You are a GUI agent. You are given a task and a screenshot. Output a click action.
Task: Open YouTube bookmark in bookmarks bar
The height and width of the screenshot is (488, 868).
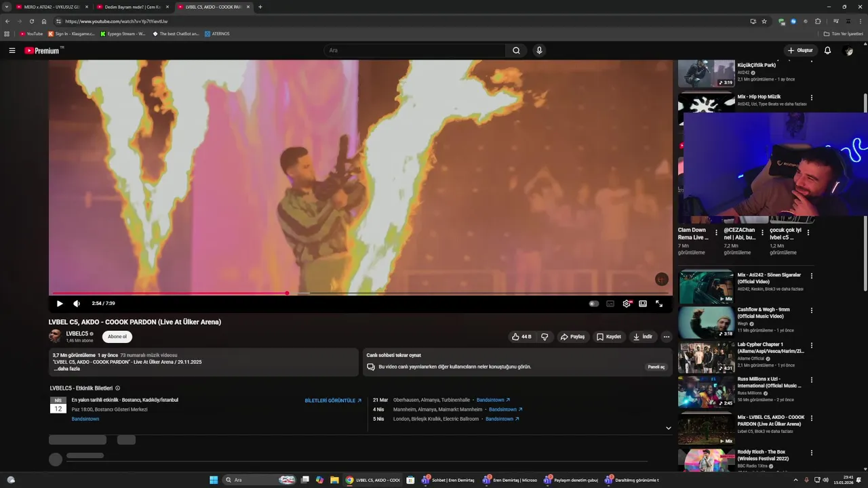click(31, 34)
